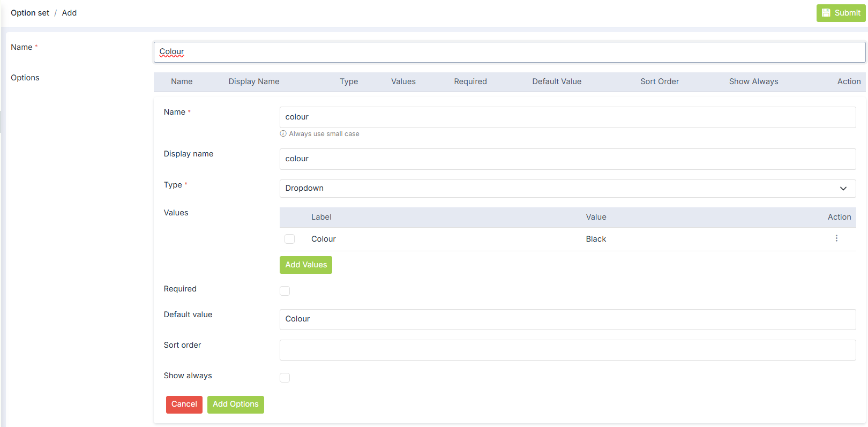Open the three-dot menu for the Black value row

pyautogui.click(x=836, y=238)
